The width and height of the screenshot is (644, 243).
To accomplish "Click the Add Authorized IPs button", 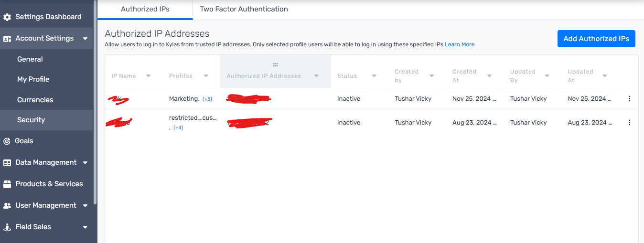I will pos(596,39).
